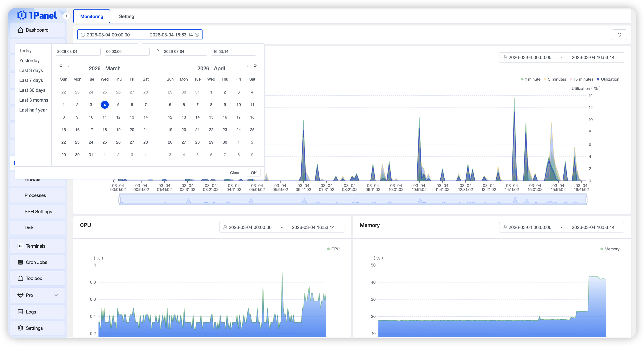
Task: Go to Dashboard home
Action: pyautogui.click(x=37, y=30)
